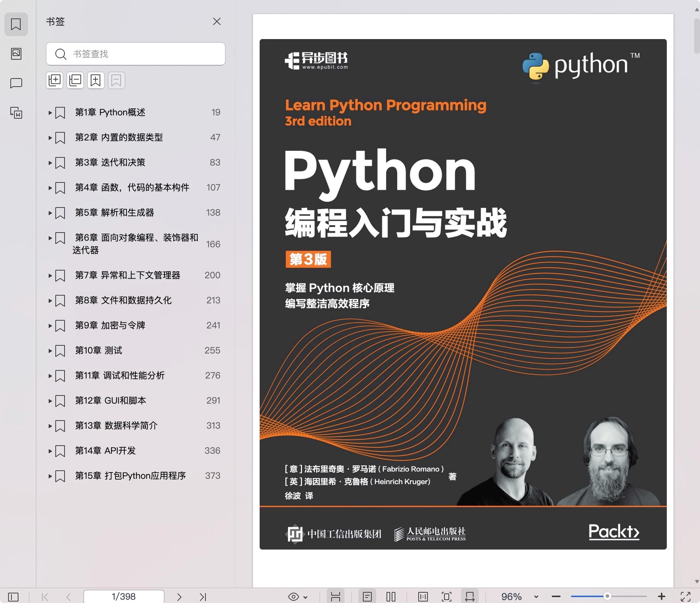The image size is (700, 603).
Task: Click the delete bookmark icon
Action: (117, 80)
